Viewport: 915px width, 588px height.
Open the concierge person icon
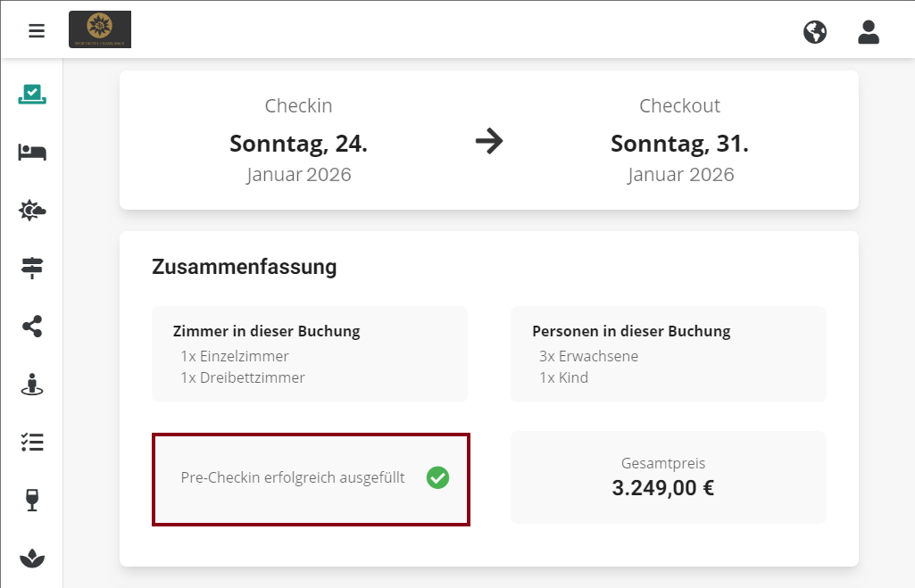pyautogui.click(x=31, y=385)
